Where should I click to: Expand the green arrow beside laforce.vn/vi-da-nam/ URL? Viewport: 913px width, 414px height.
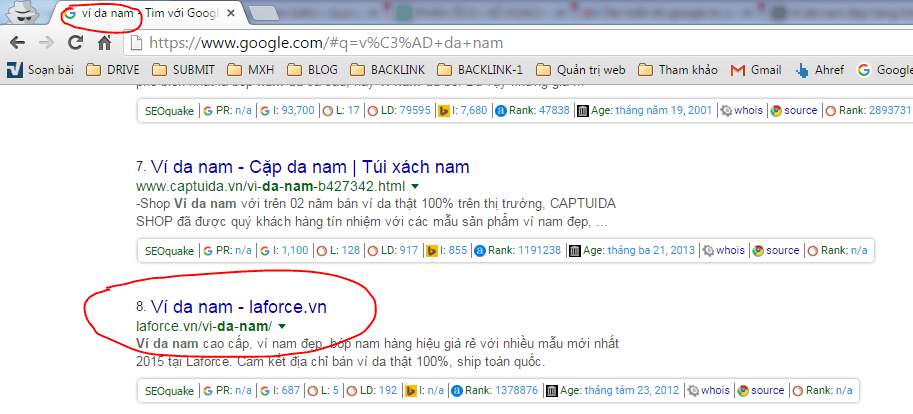click(x=282, y=325)
